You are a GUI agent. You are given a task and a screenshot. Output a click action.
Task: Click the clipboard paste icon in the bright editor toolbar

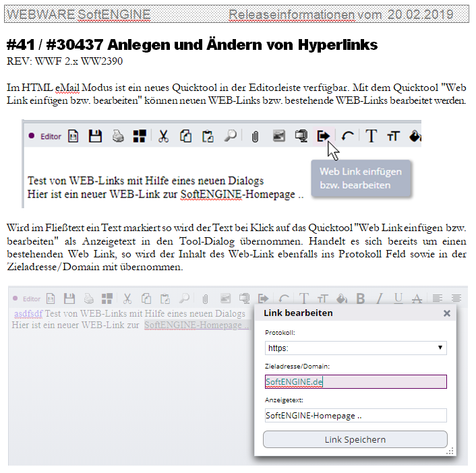click(208, 136)
